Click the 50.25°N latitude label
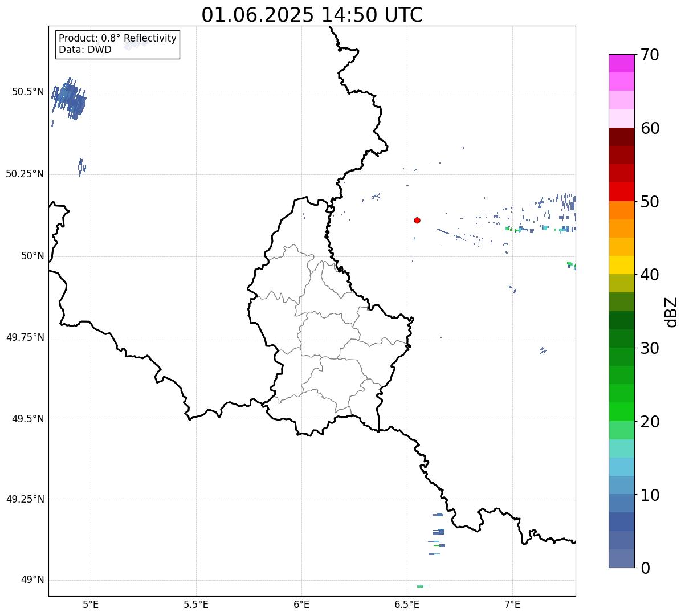The width and height of the screenshot is (685, 616). 25,174
